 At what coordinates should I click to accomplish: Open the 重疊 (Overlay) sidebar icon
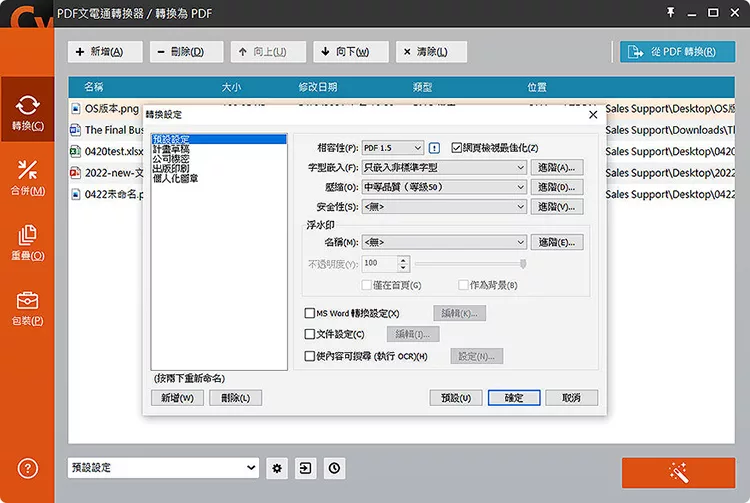pos(27,241)
